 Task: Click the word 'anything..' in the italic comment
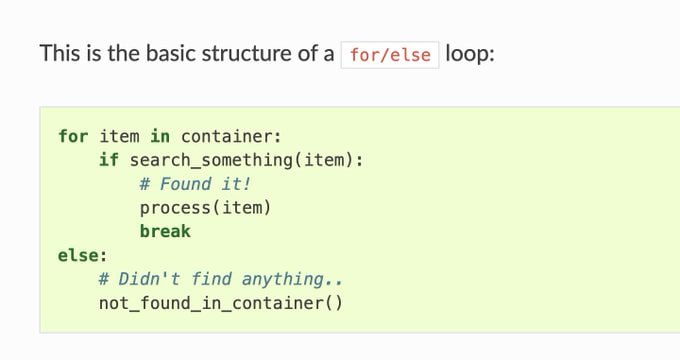click(292, 279)
